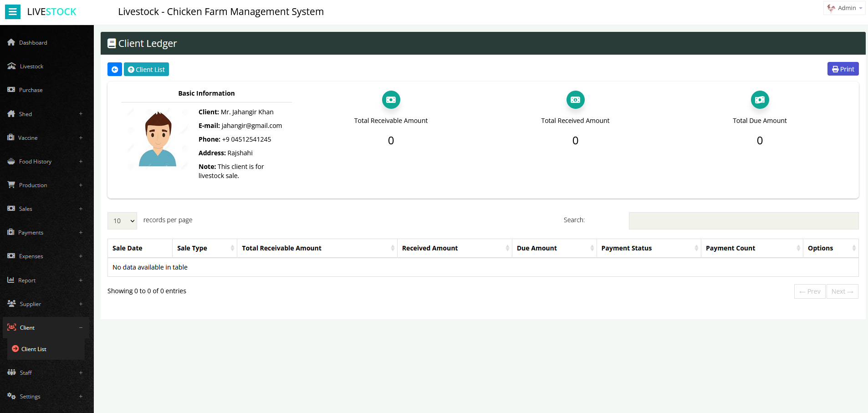The image size is (868, 413).
Task: Open the Vaccine section icon
Action: tap(11, 138)
